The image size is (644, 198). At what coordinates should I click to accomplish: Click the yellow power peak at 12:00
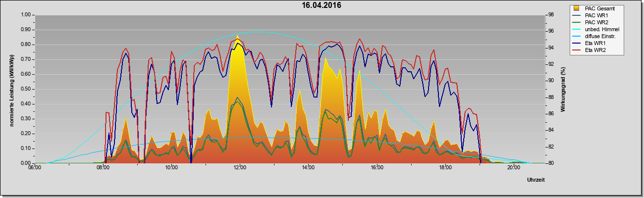click(x=238, y=40)
